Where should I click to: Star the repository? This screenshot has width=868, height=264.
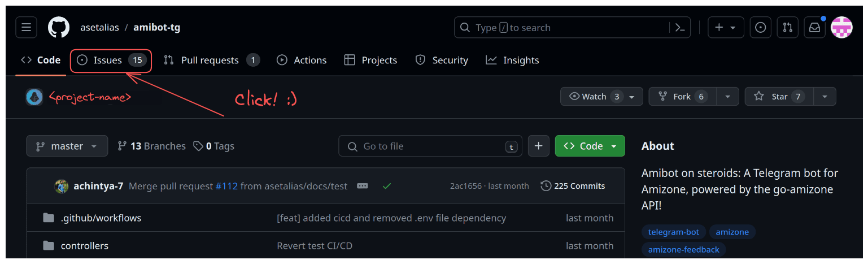(779, 97)
